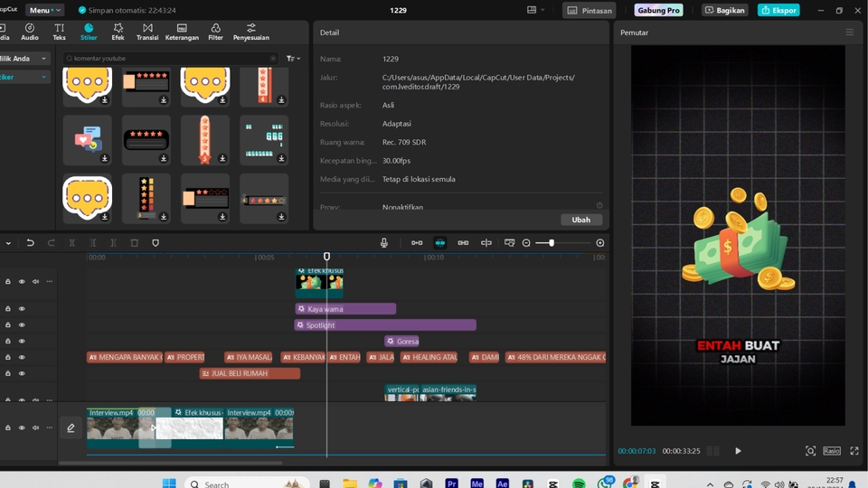This screenshot has width=868, height=488.
Task: Open more options for the top track
Action: point(49,282)
